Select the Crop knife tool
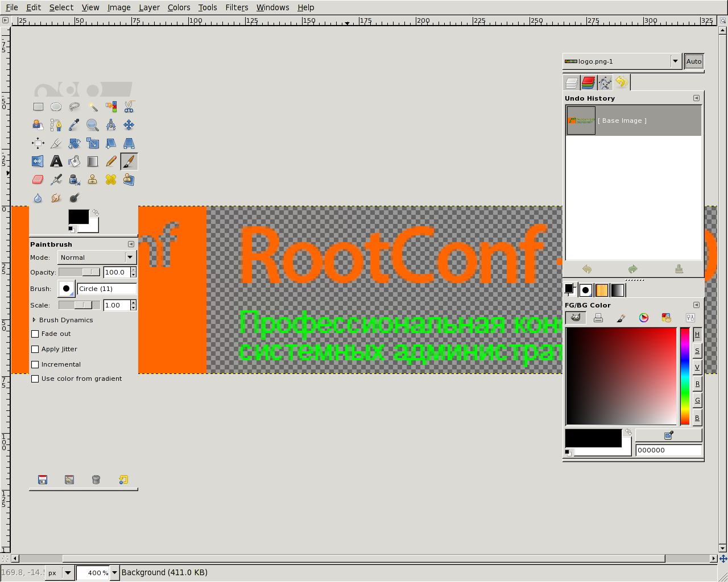This screenshot has width=728, height=582. click(56, 143)
